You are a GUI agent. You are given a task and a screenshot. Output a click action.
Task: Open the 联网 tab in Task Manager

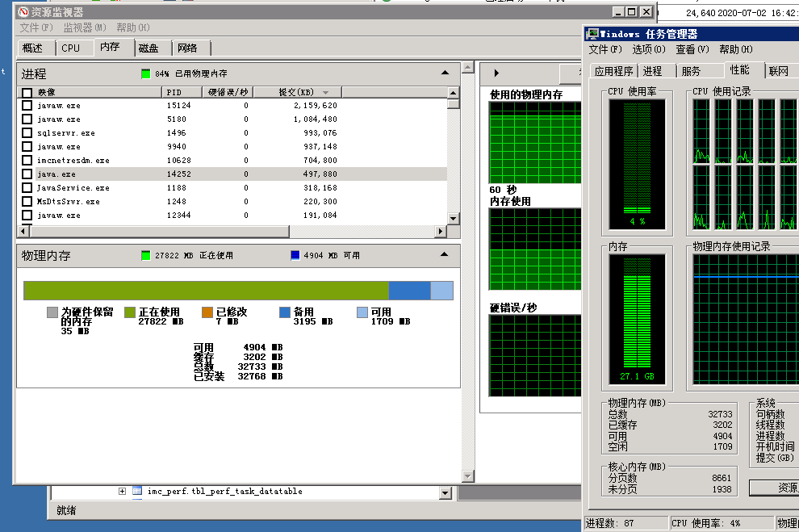click(x=779, y=71)
